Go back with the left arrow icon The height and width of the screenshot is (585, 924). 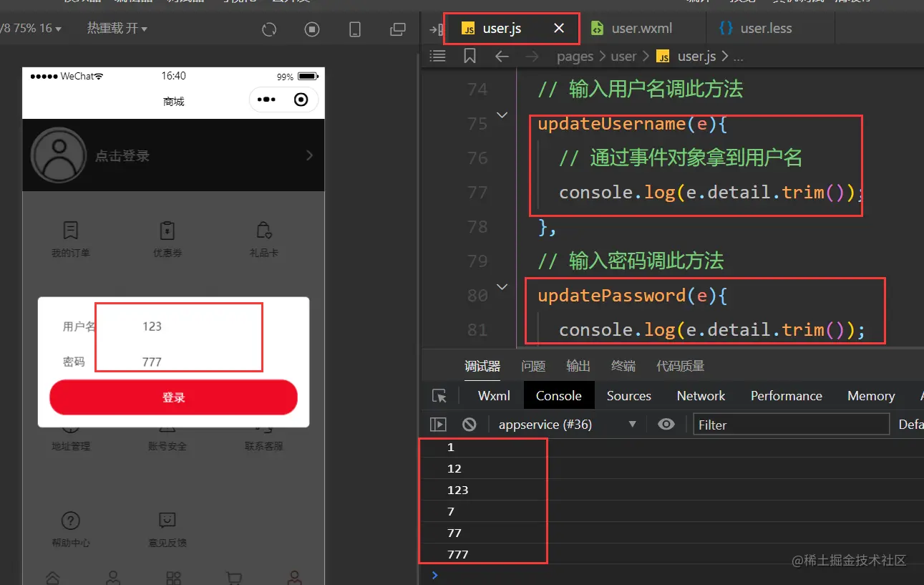point(502,56)
